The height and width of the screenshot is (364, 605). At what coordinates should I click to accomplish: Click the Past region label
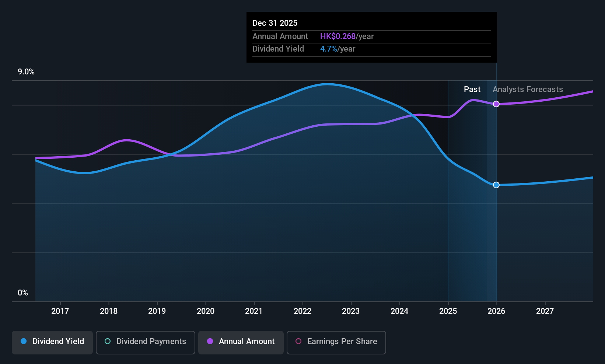pyautogui.click(x=472, y=89)
